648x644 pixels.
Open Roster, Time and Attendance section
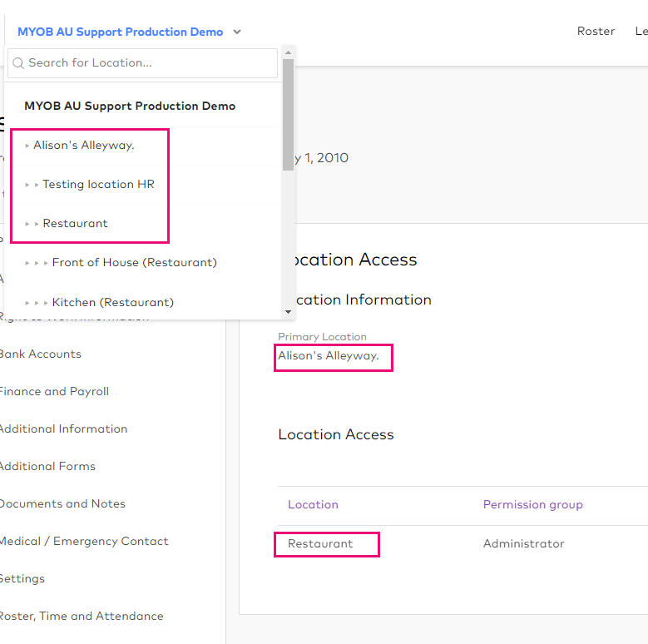click(x=81, y=617)
